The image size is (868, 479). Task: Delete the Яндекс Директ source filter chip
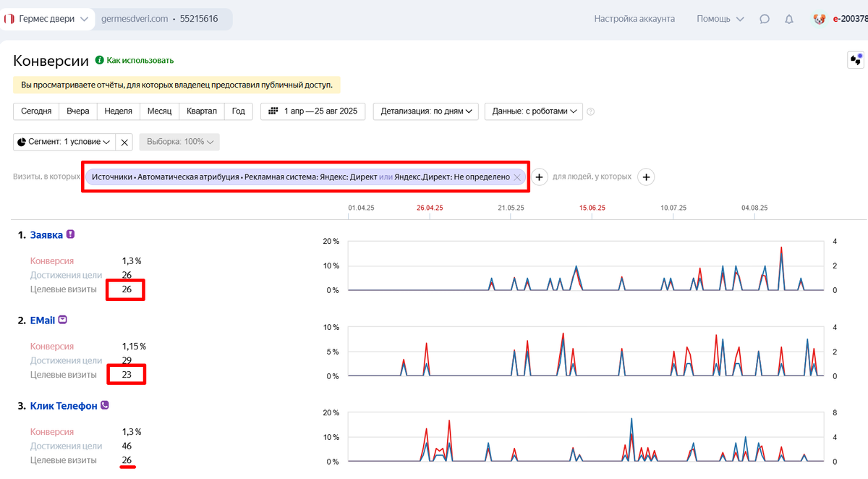click(x=516, y=177)
